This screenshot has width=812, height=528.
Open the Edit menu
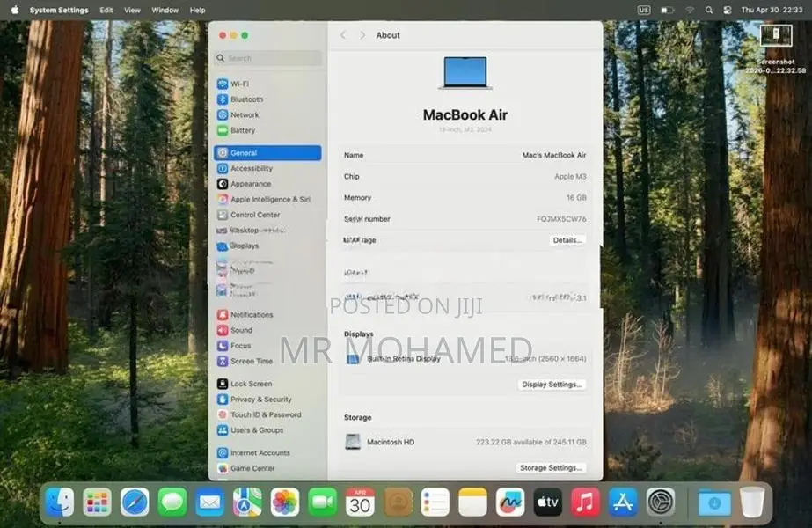pyautogui.click(x=106, y=10)
